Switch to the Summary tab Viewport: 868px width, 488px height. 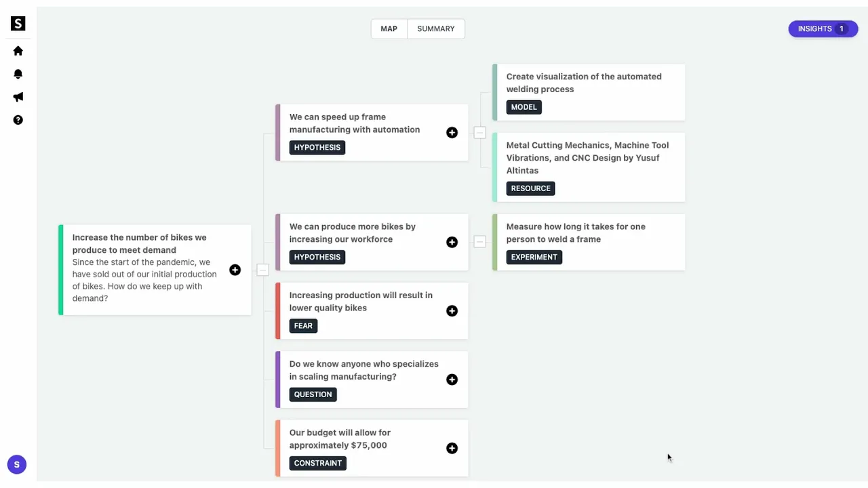point(435,29)
